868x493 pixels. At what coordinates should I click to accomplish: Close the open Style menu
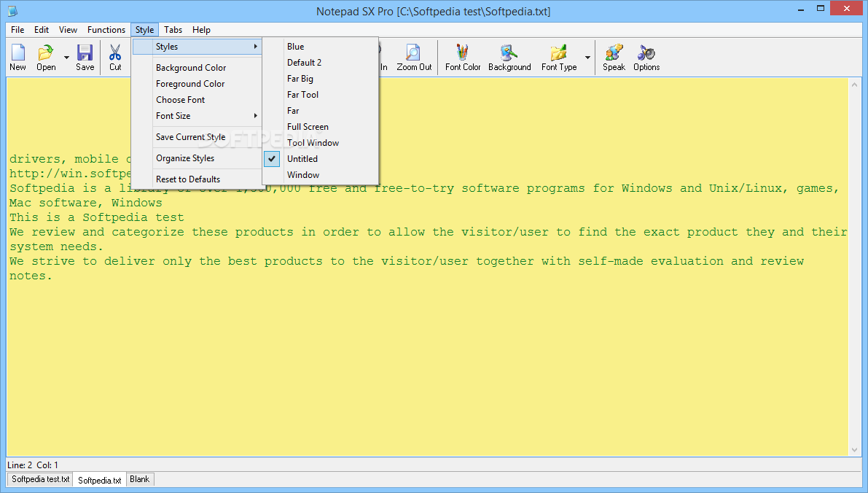tap(144, 30)
